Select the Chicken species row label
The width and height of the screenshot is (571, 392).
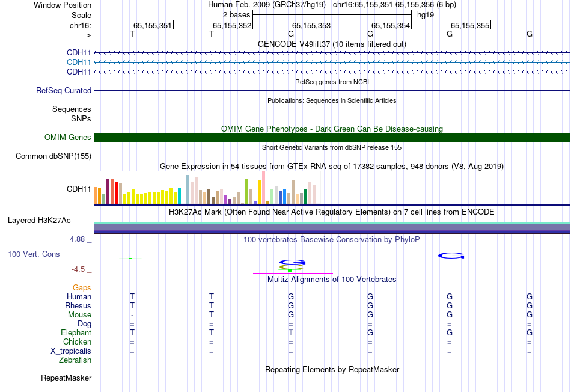(77, 341)
